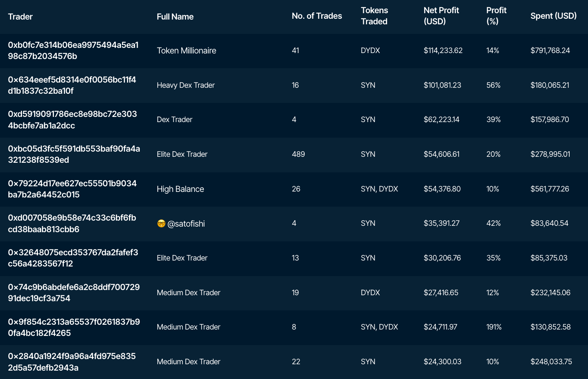
Task: Sort by Net Profit (USD) header
Action: (x=441, y=16)
